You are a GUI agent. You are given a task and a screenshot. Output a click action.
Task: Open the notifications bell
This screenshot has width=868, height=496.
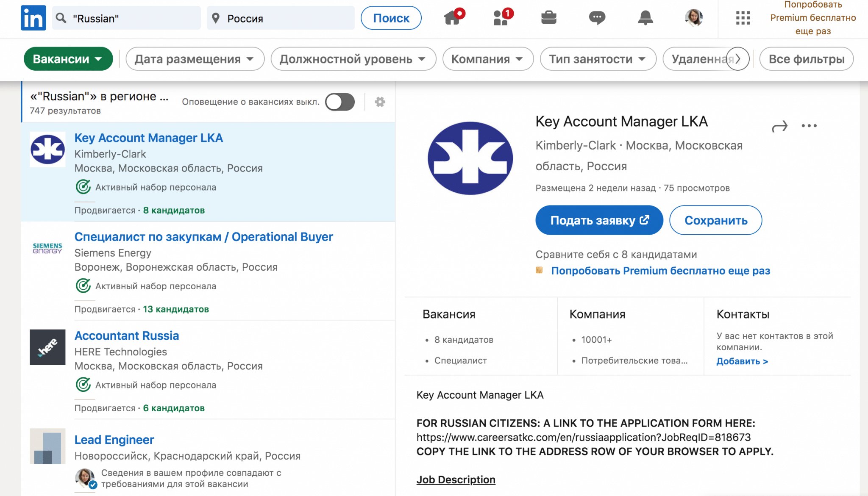[x=645, y=18]
